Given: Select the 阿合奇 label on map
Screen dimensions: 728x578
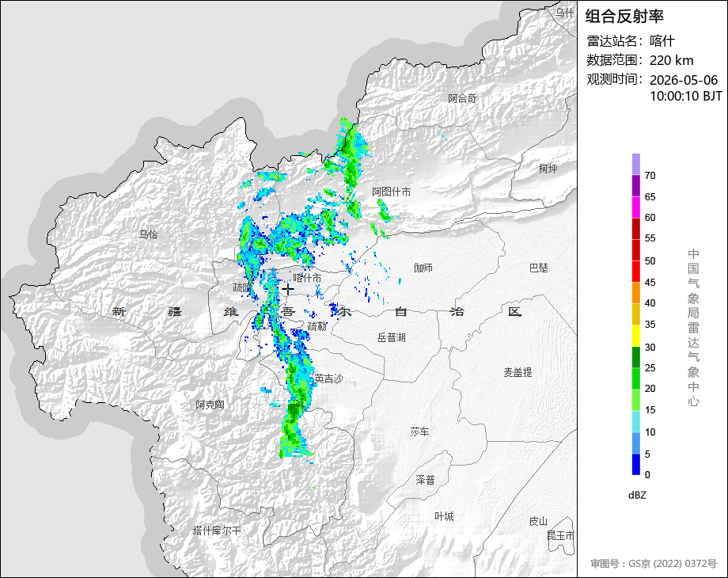Looking at the screenshot, I should click(462, 98).
